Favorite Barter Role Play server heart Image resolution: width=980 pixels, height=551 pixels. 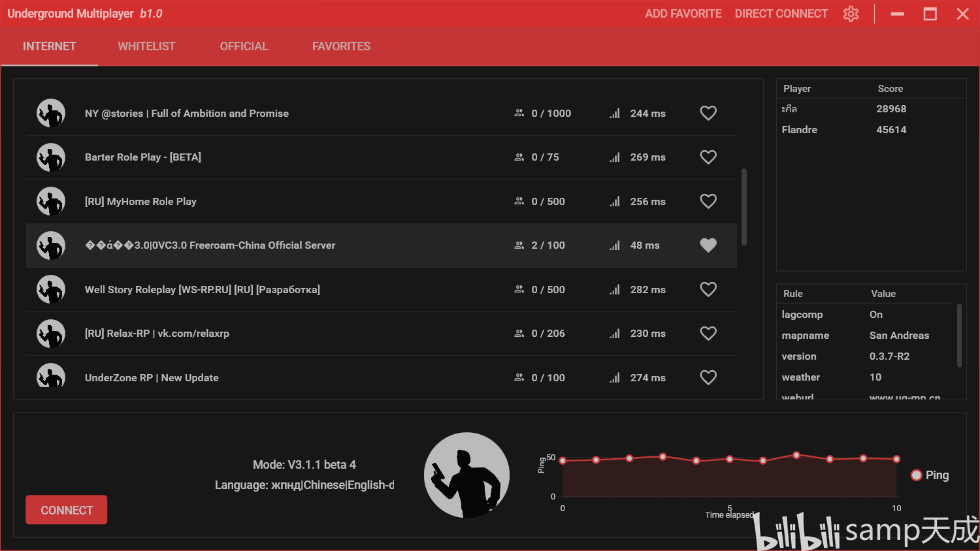click(x=708, y=157)
